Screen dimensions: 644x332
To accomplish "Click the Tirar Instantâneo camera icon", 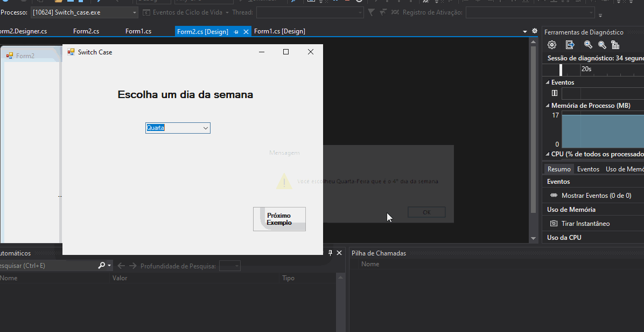I will 554,224.
